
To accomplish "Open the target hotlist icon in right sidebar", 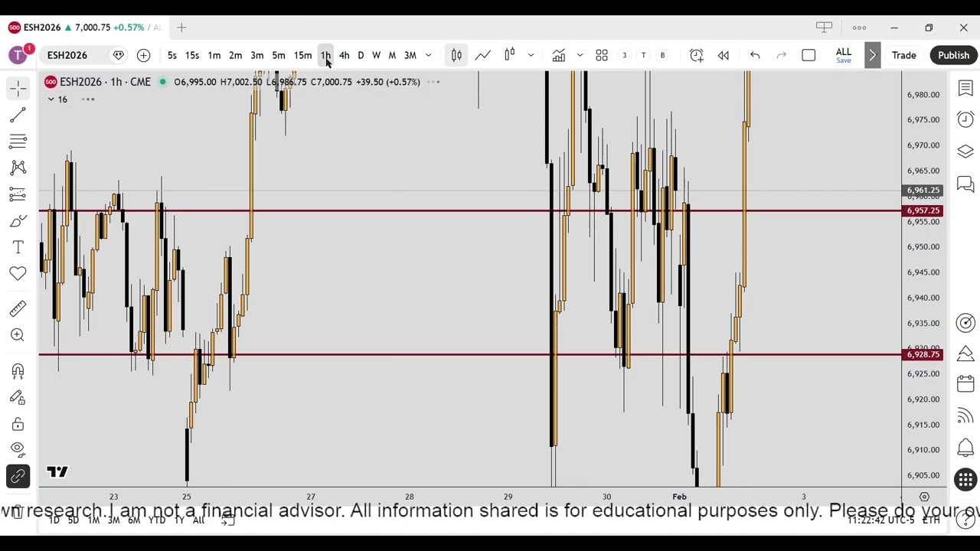I will tap(965, 323).
